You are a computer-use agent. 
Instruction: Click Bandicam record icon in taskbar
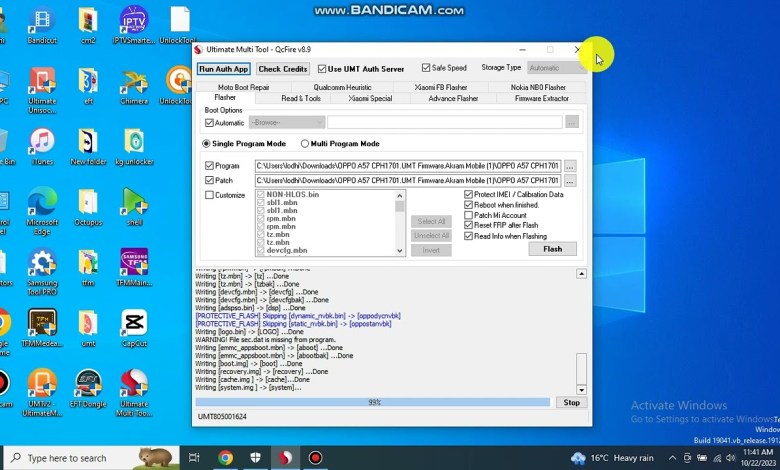point(315,458)
